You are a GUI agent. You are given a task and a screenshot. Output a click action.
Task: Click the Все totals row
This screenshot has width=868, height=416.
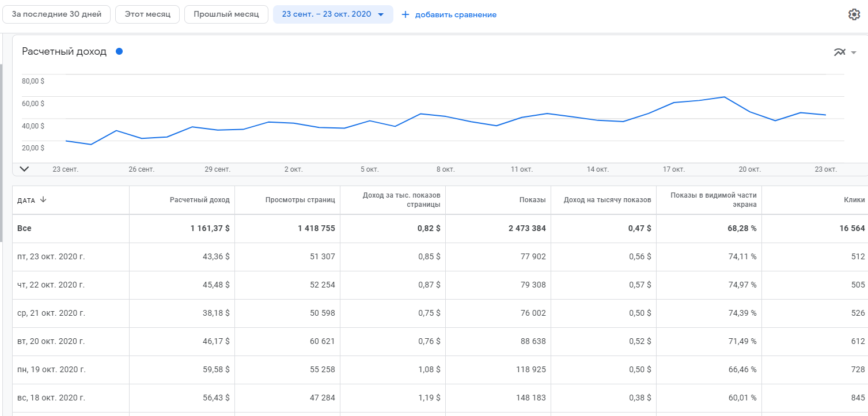click(x=25, y=228)
